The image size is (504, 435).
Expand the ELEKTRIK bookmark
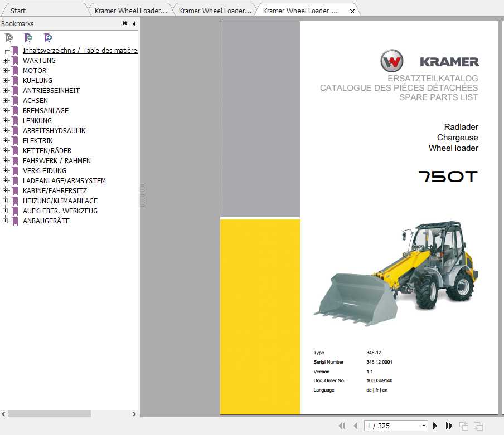5,140
